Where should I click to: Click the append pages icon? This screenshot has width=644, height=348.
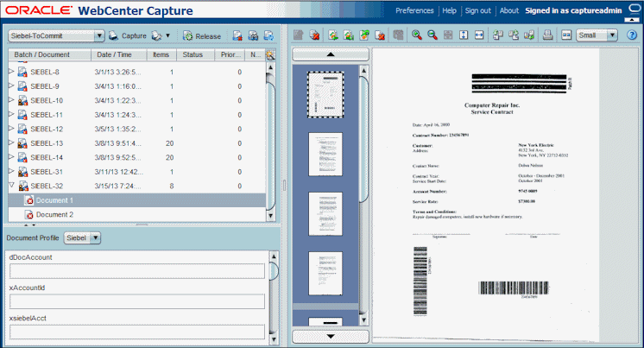pos(349,35)
